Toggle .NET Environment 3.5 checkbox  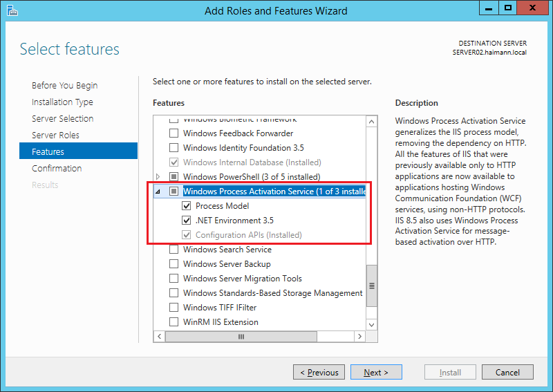click(x=186, y=220)
